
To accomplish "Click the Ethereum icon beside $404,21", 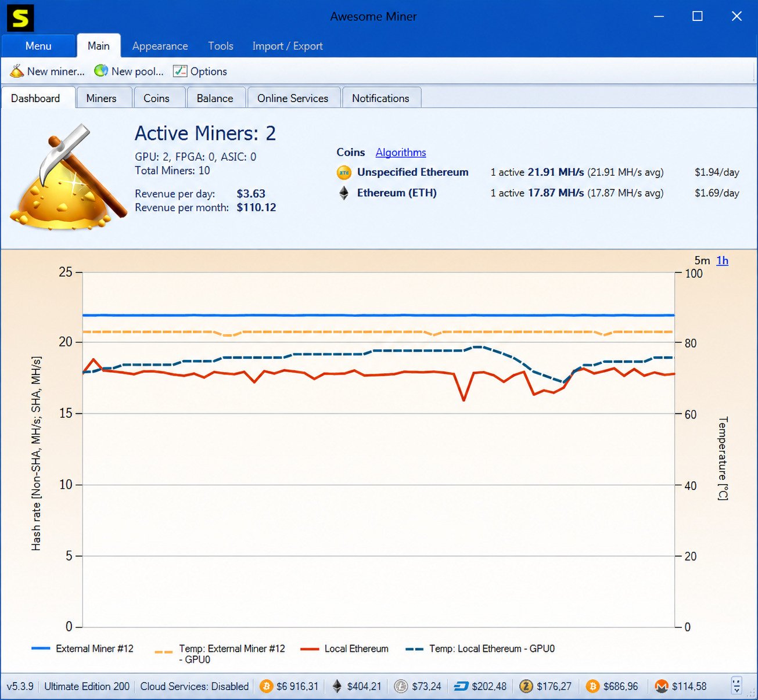I will (337, 686).
